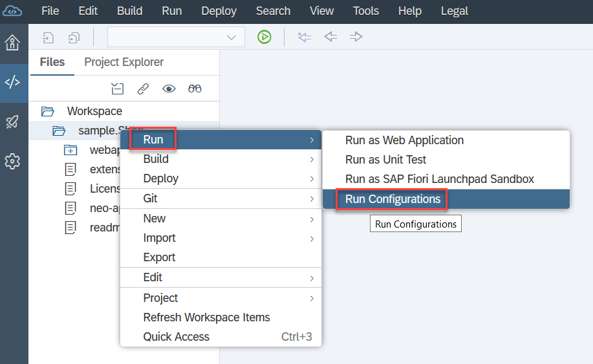Click the folder icon of sample project
Viewport: 593px width, 364px height.
[x=59, y=131]
